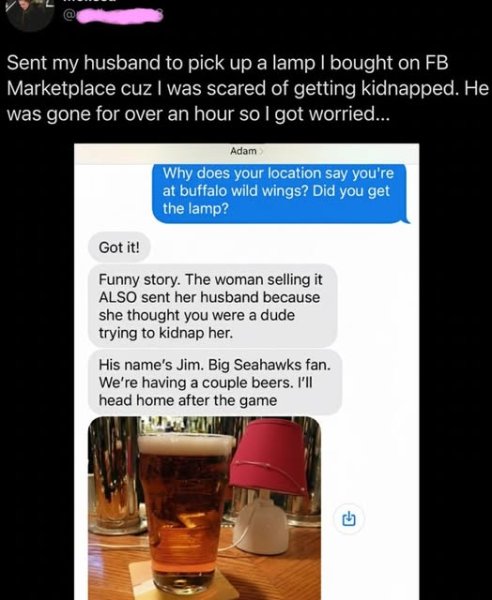Click the redacted @ username handle
492x600 pixels.
click(x=113, y=15)
